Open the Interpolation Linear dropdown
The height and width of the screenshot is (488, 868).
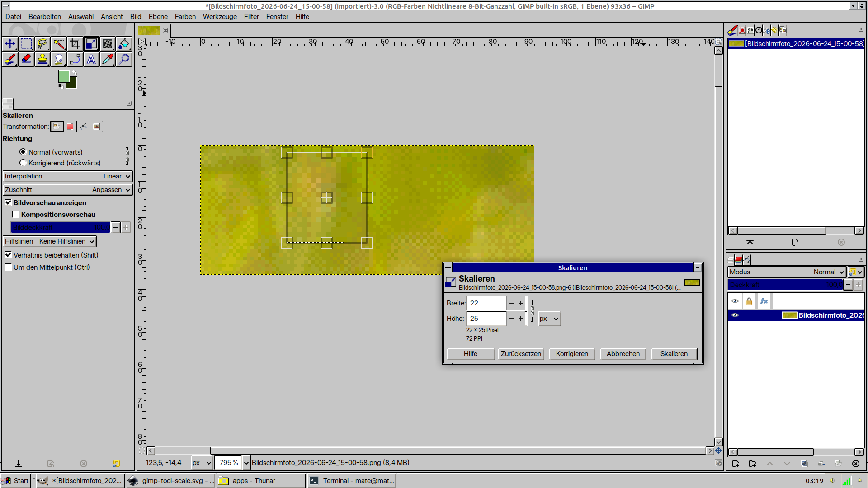tap(68, 176)
